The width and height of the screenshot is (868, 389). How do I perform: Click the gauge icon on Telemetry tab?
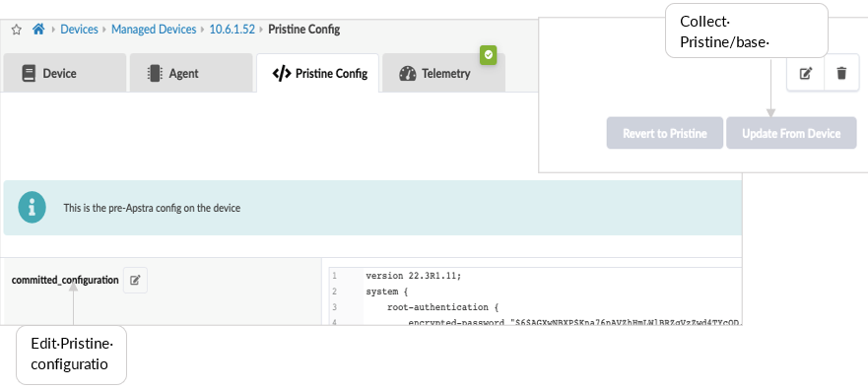click(408, 73)
